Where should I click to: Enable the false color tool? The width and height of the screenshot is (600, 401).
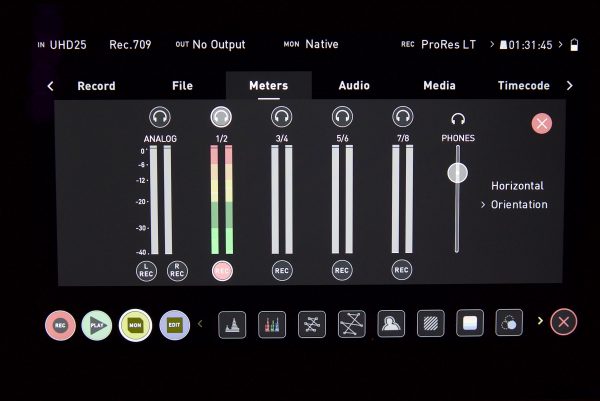469,322
